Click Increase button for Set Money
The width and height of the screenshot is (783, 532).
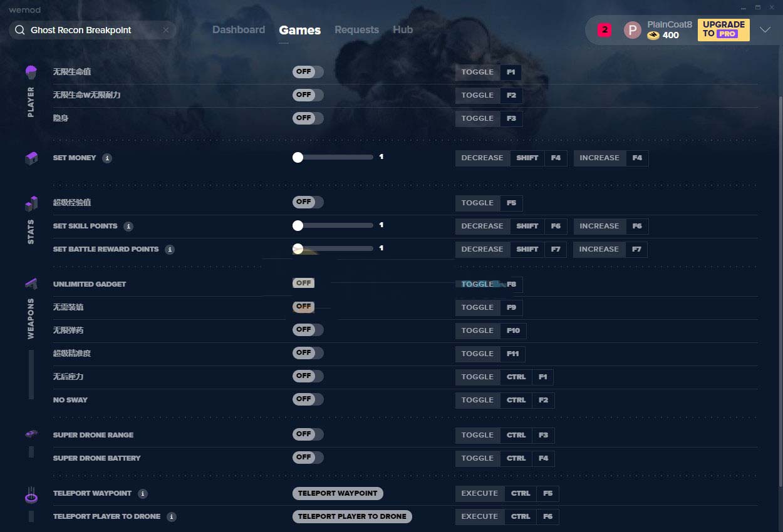click(599, 158)
